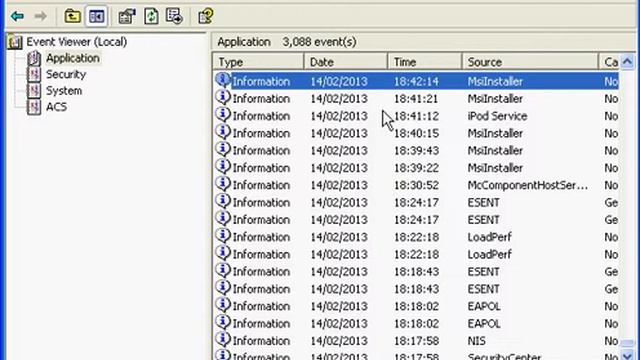This screenshot has height=360, width=640.
Task: Open the ACS log in tree
Action: coord(56,107)
